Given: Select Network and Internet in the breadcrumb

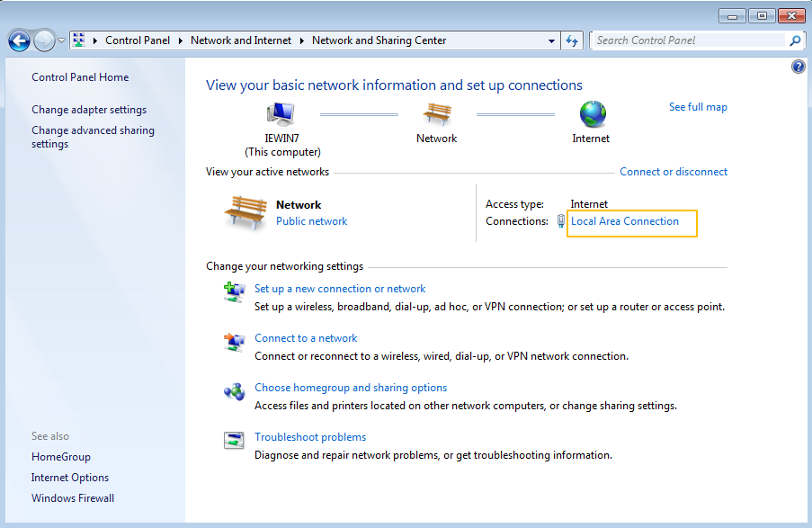Looking at the screenshot, I should tap(241, 40).
